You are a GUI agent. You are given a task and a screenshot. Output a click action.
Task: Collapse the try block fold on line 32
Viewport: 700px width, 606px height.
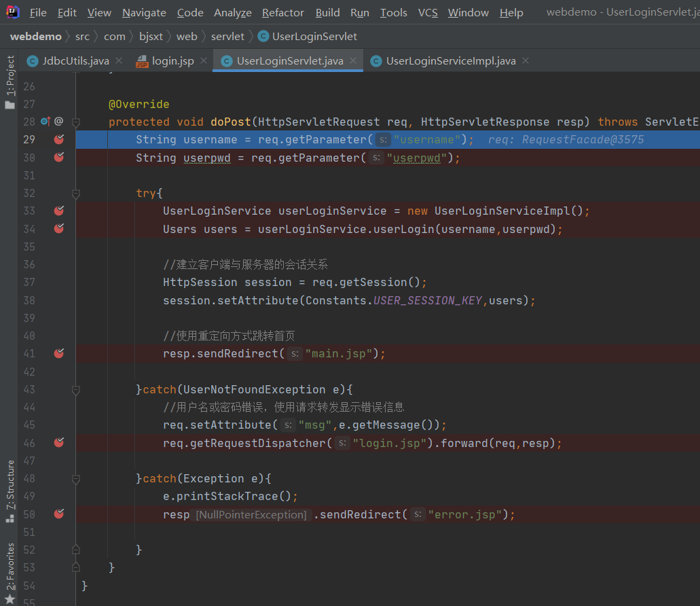pos(76,194)
